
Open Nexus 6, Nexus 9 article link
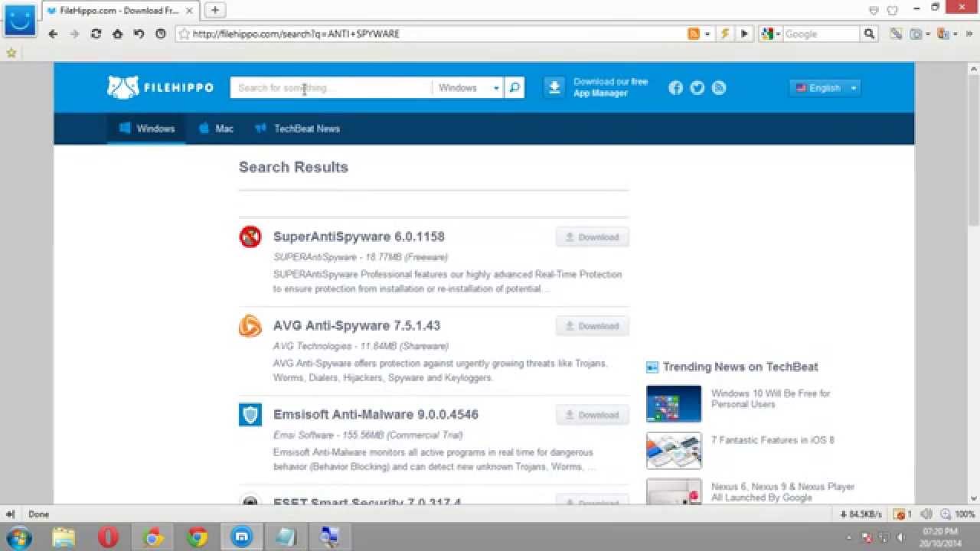point(782,492)
